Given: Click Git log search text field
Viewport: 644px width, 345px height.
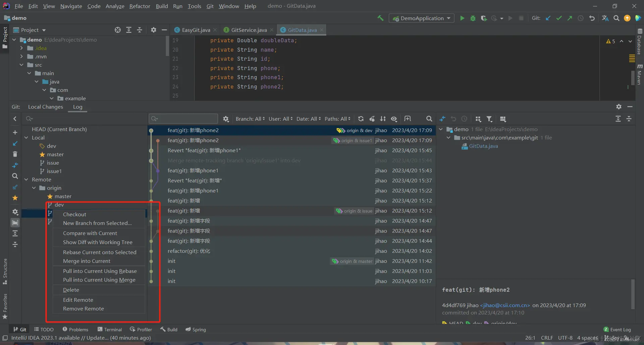Looking at the screenshot, I should pyautogui.click(x=183, y=119).
